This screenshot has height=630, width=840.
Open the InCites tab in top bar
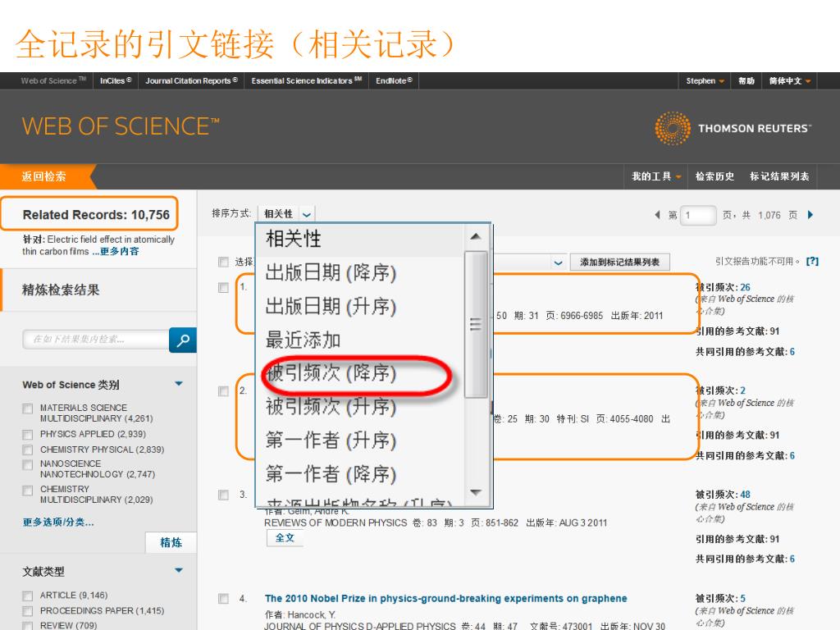(116, 81)
